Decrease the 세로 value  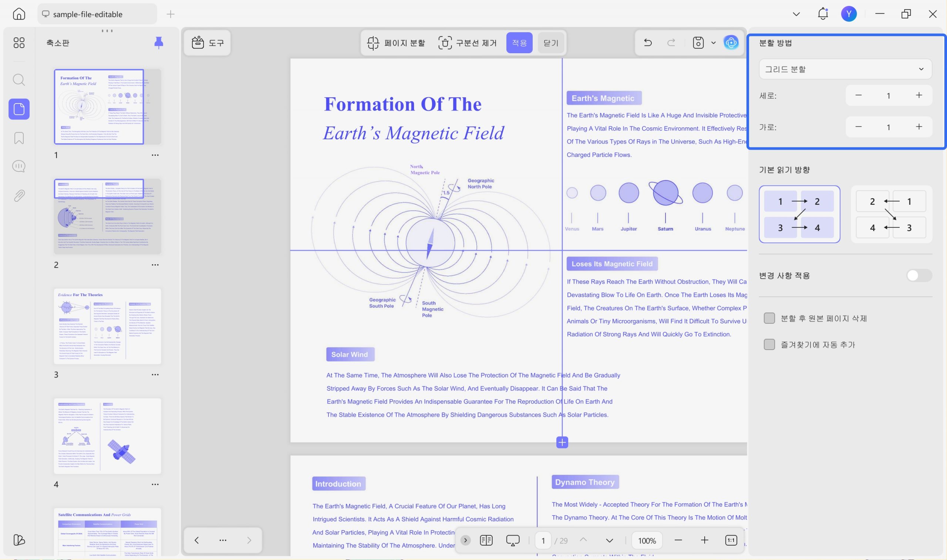coord(858,95)
